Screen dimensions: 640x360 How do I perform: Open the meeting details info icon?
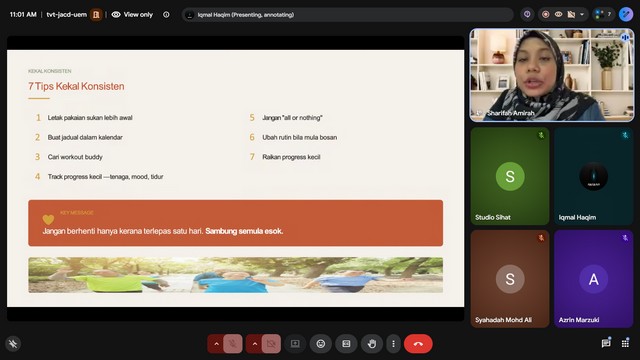point(166,15)
